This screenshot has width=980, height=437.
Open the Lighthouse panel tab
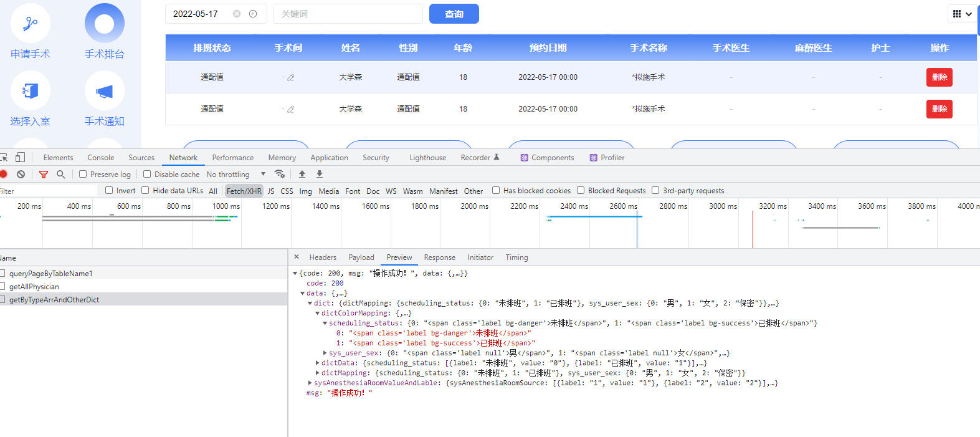tap(428, 158)
